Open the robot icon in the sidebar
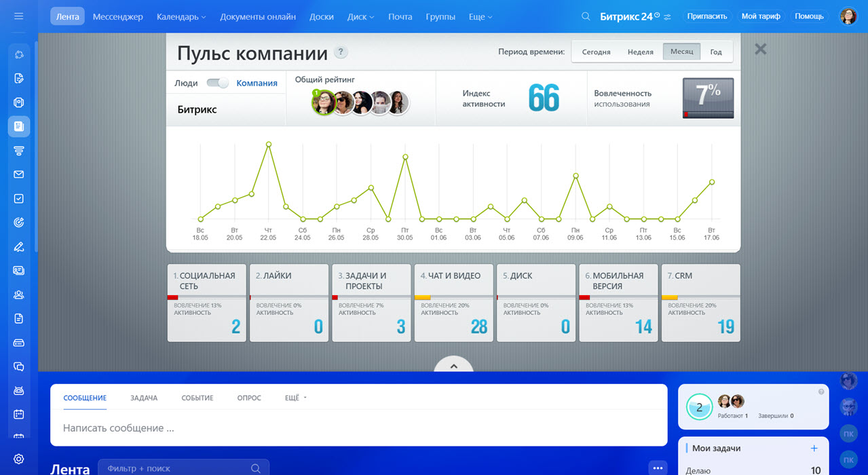Image resolution: width=868 pixels, height=475 pixels. point(19,390)
